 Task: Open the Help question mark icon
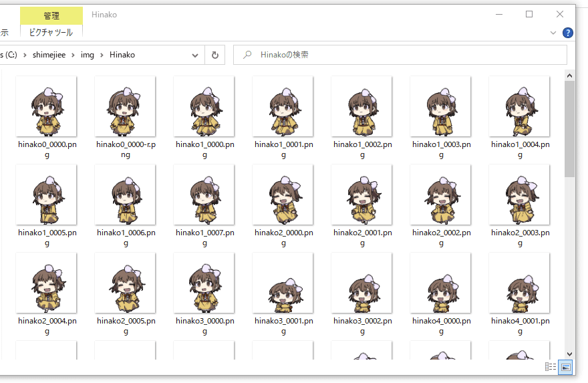click(567, 33)
